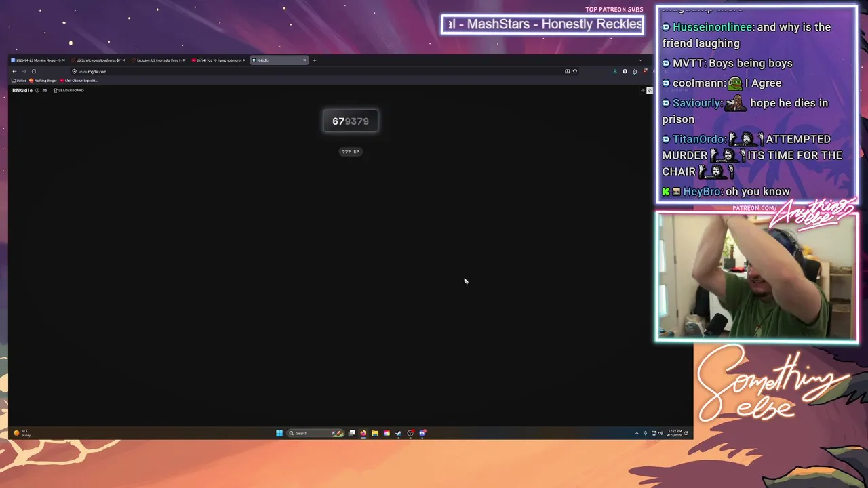Image resolution: width=868 pixels, height=488 pixels.
Task: Open the volume tray icon
Action: pos(660,433)
